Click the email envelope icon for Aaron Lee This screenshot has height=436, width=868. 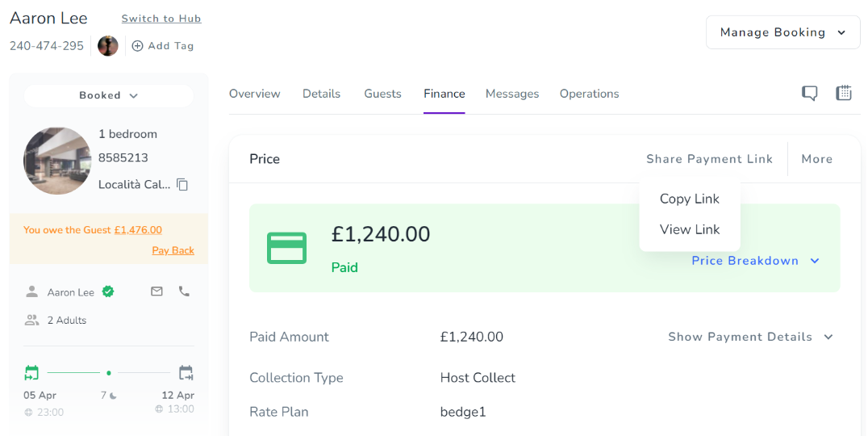[x=156, y=291]
